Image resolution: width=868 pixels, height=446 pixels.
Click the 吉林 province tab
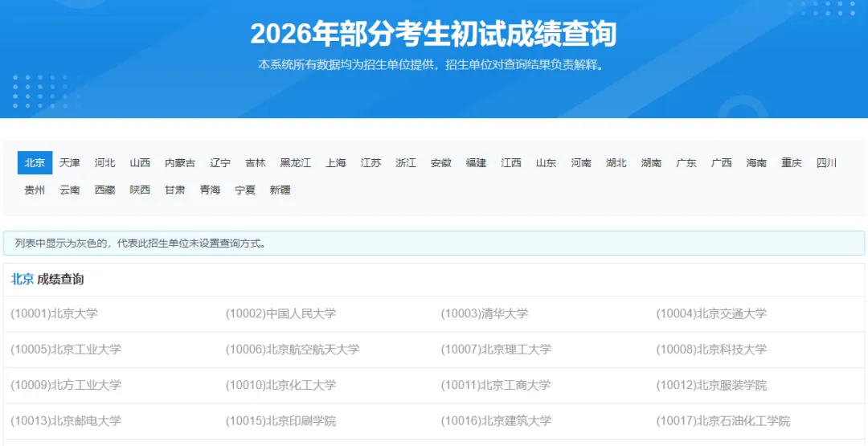[x=256, y=162]
